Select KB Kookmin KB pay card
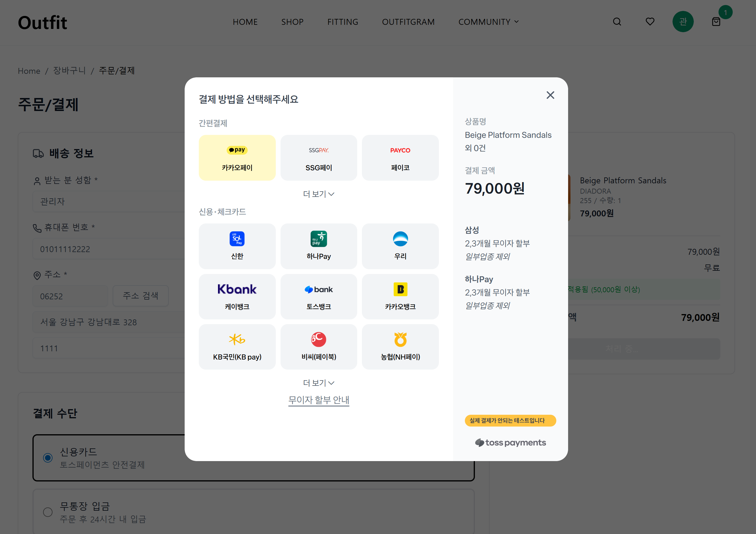This screenshot has height=534, width=756. [237, 347]
